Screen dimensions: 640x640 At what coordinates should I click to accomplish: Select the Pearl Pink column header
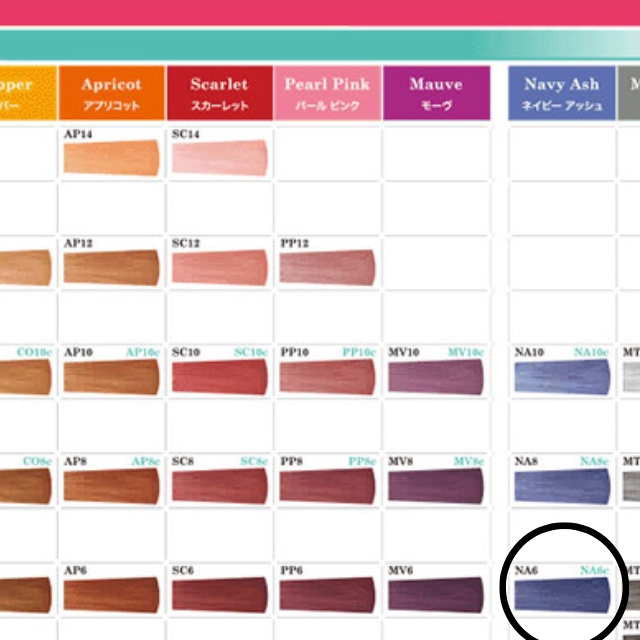327,93
